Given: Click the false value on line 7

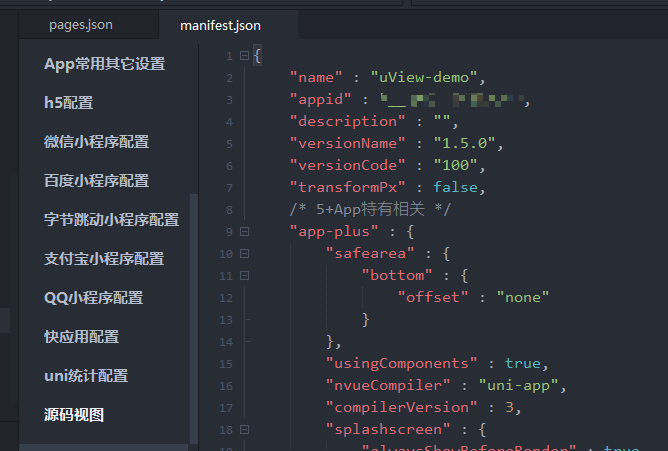Looking at the screenshot, I should coord(455,187).
